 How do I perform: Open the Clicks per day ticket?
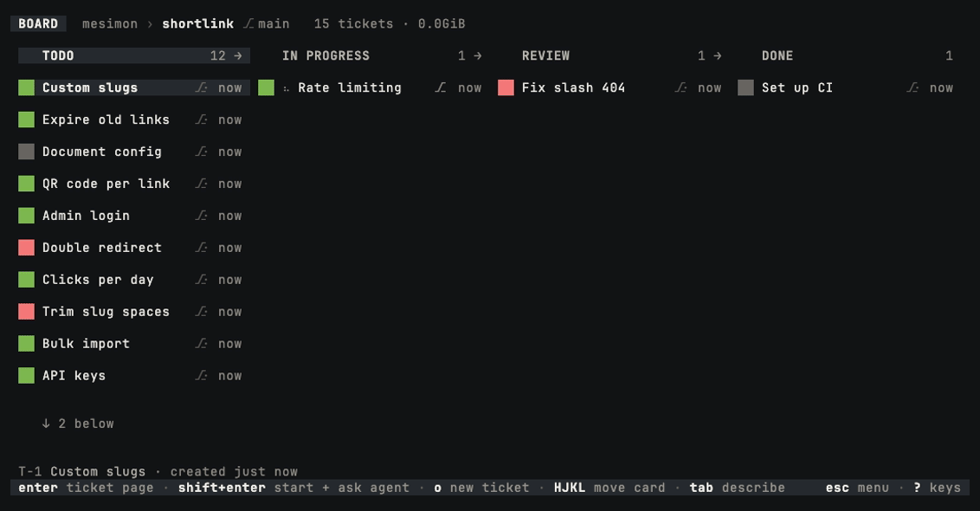pyautogui.click(x=133, y=279)
